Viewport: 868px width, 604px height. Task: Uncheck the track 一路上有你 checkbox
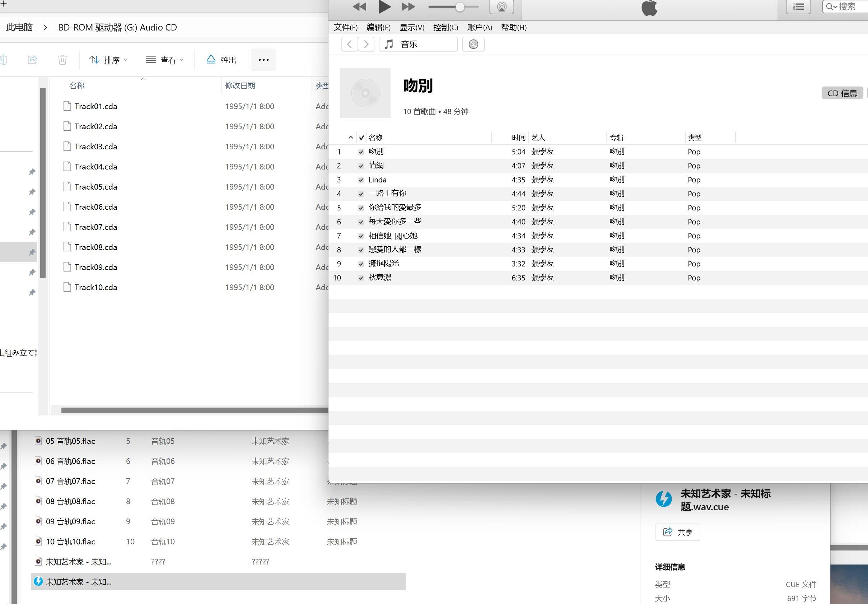tap(361, 194)
